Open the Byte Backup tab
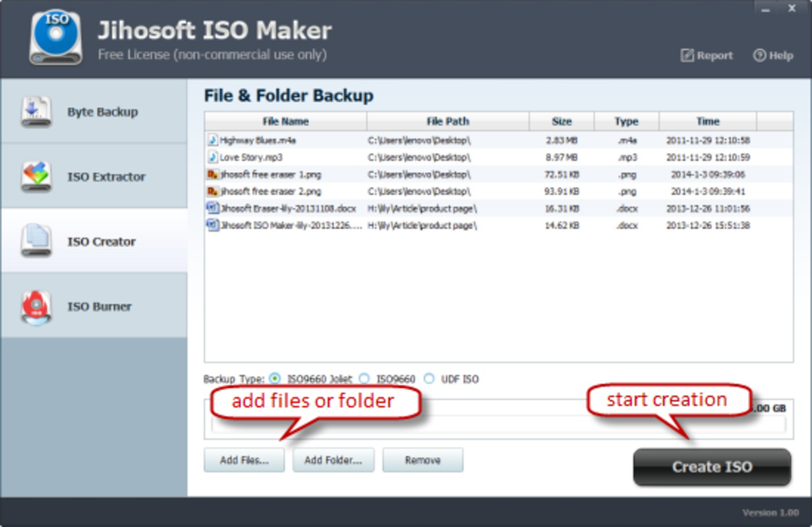 point(94,111)
